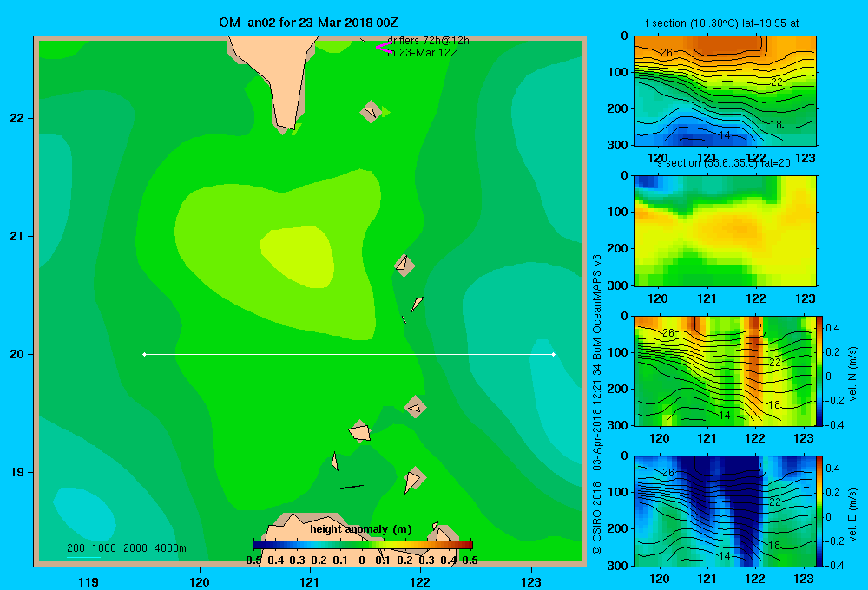Image resolution: width=868 pixels, height=590 pixels.
Task: Open the temperature section panel
Action: (x=725, y=91)
